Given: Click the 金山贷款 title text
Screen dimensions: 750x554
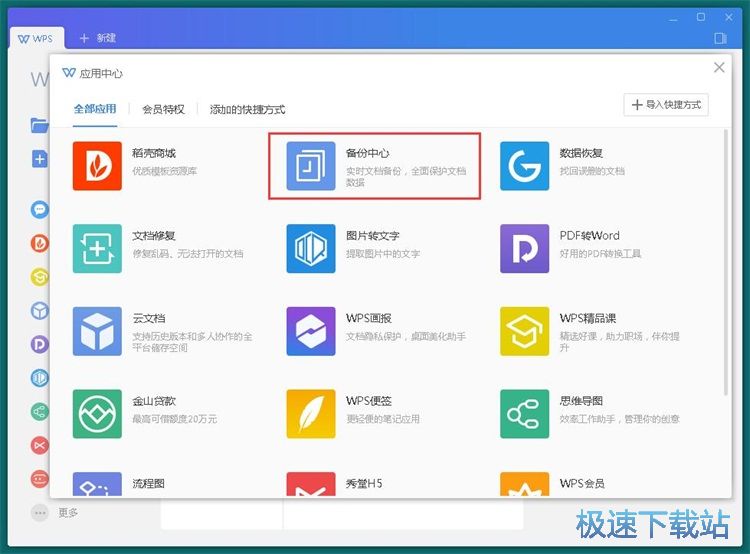Looking at the screenshot, I should [154, 401].
